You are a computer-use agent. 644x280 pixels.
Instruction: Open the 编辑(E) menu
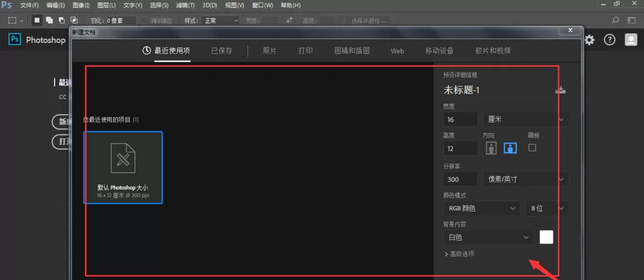coord(55,5)
